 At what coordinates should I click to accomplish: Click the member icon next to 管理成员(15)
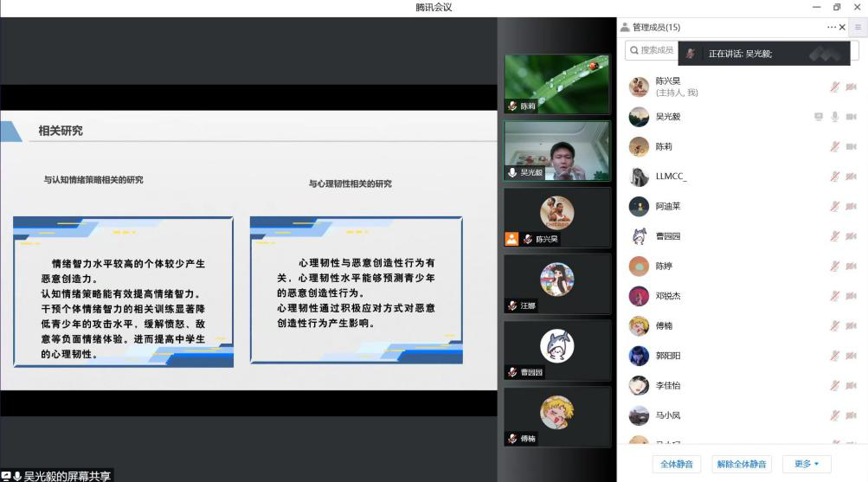coord(625,28)
